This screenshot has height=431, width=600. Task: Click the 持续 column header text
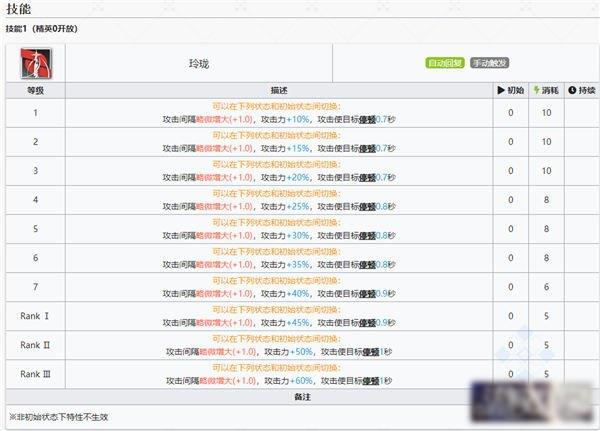pos(587,90)
